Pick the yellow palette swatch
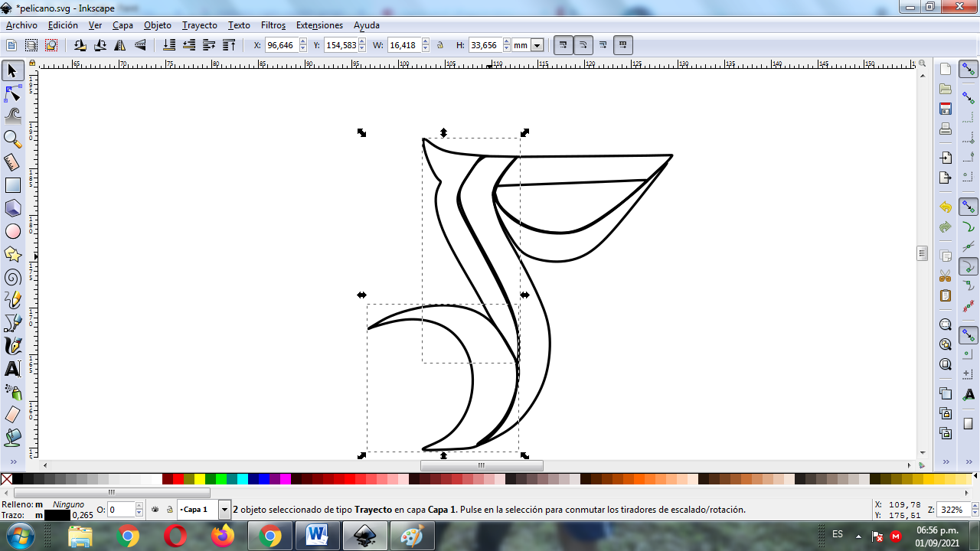 [200, 479]
